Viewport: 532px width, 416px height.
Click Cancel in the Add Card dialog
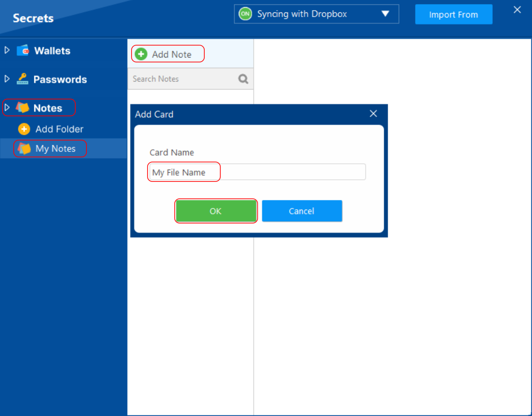tap(302, 211)
